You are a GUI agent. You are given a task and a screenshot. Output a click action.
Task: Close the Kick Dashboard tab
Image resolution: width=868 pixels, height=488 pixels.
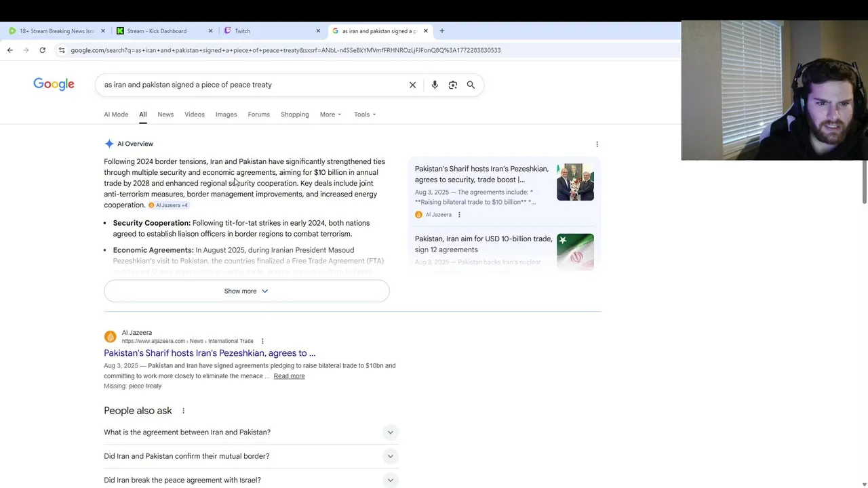pos(210,30)
